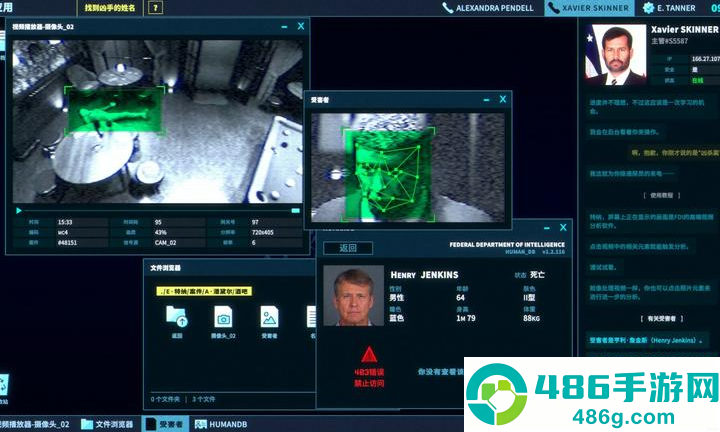Click the weight value 88kg

531,318
